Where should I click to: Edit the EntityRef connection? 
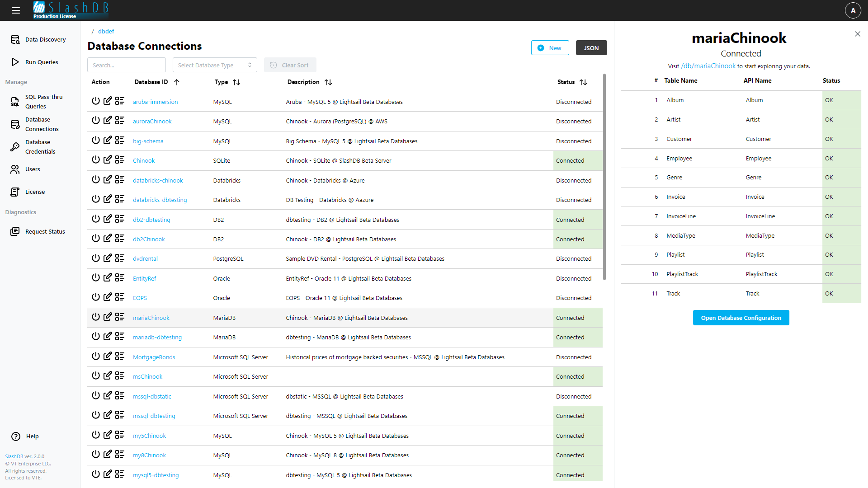click(x=108, y=278)
